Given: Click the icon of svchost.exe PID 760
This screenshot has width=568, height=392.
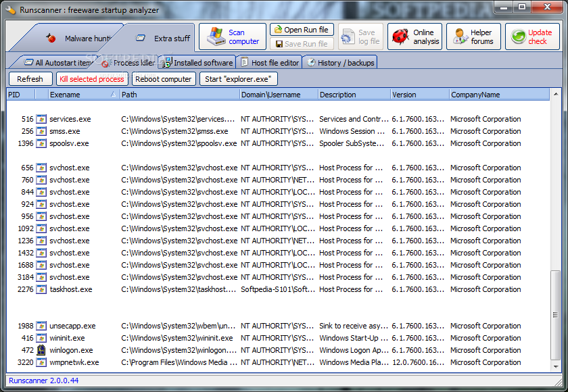Looking at the screenshot, I should tap(41, 180).
